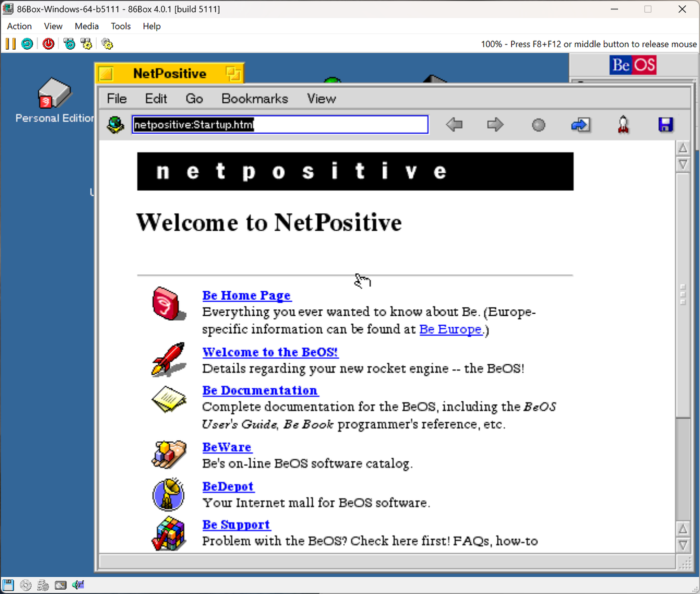Open 86Box Settings gear icon
700x594 pixels.
coord(107,44)
